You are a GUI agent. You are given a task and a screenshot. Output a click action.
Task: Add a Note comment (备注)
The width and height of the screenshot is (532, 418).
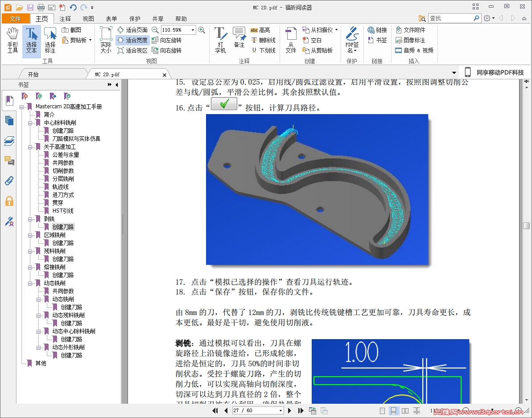[239, 37]
